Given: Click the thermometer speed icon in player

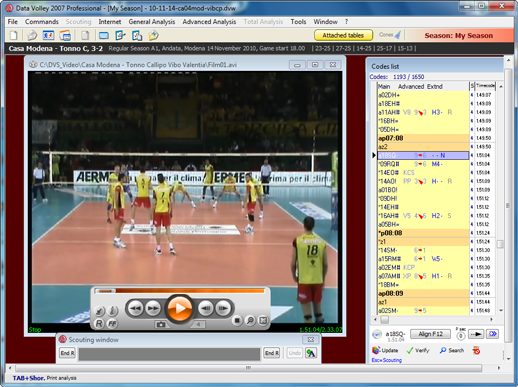Looking at the screenshot, I should (x=113, y=310).
